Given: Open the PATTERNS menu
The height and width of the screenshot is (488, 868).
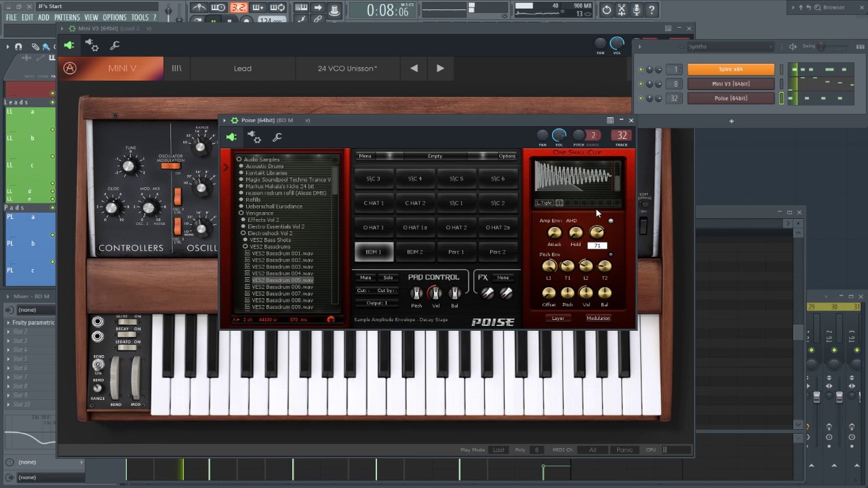Looking at the screenshot, I should point(67,18).
